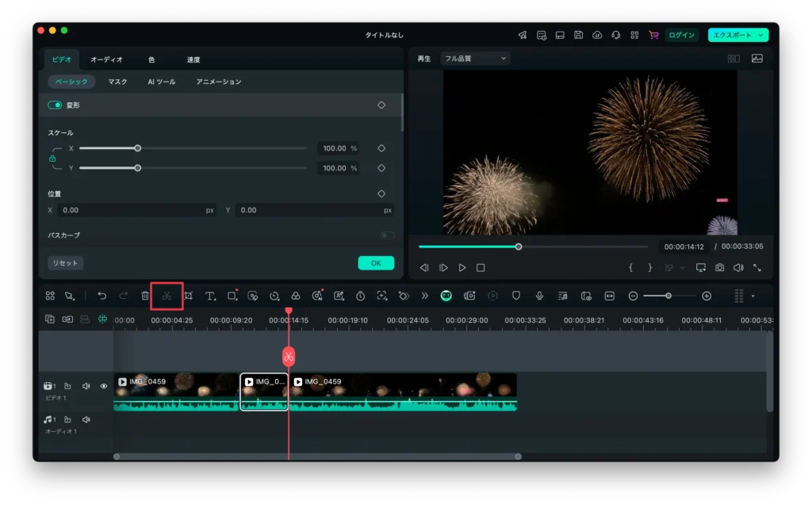The height and width of the screenshot is (505, 812).
Task: Hide ビデオ 1 track with eye icon
Action: click(103, 386)
